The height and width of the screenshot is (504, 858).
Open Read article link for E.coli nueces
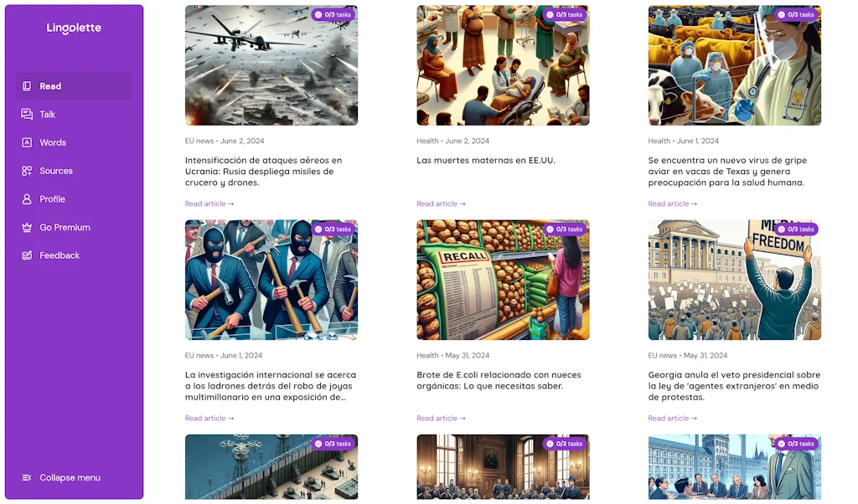pos(441,418)
